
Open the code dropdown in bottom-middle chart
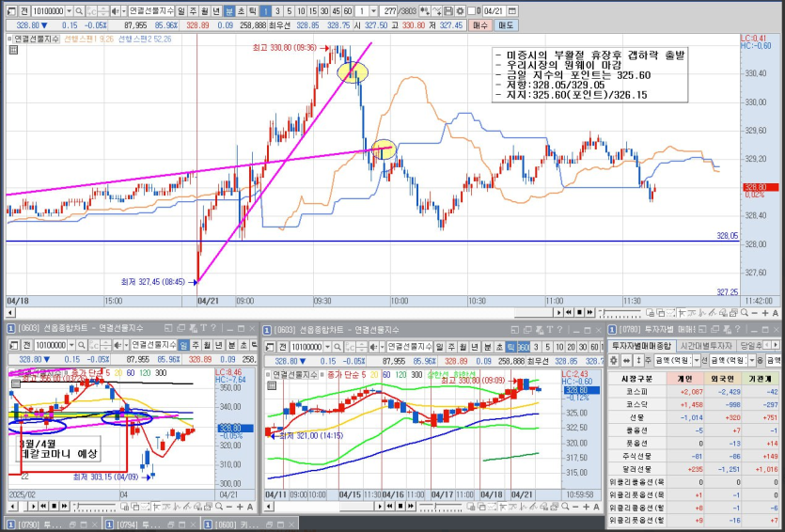327,347
